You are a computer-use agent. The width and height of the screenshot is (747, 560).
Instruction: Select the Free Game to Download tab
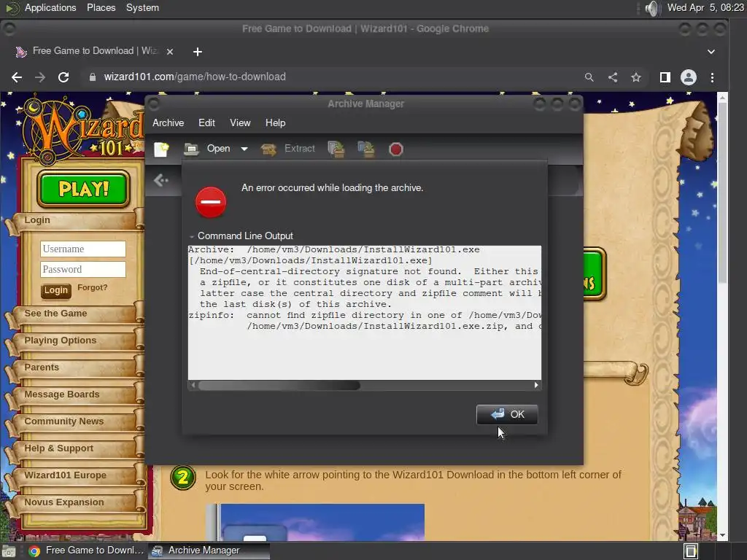click(95, 51)
